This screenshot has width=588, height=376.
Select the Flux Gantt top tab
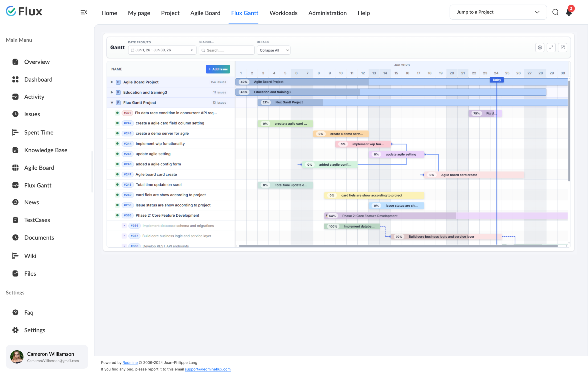(244, 13)
